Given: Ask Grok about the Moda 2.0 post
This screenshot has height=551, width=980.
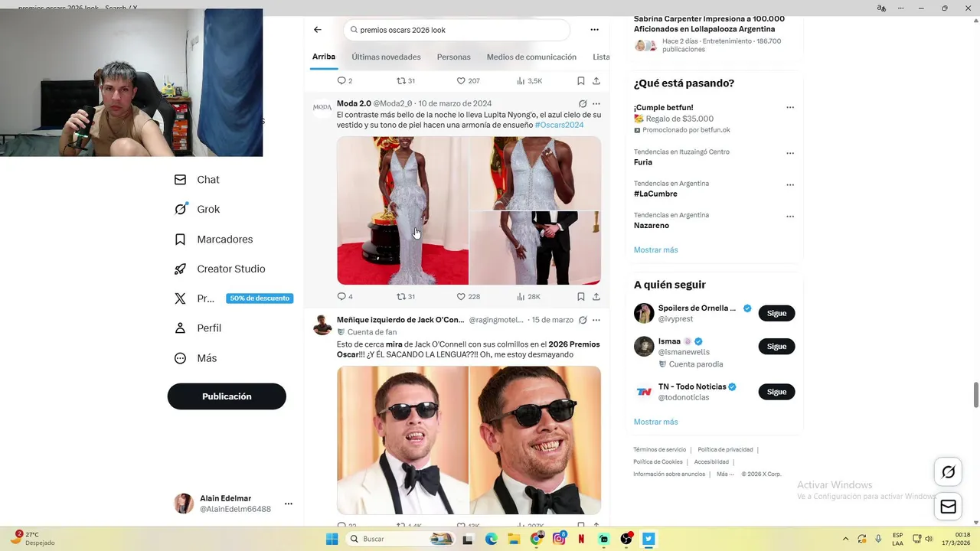Looking at the screenshot, I should click(583, 103).
